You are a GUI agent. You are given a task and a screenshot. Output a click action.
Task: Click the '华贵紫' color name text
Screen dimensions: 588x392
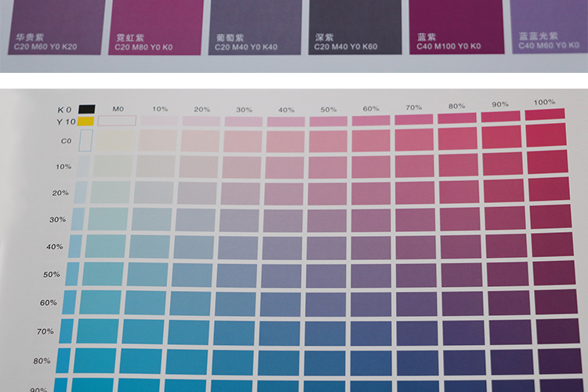30,37
